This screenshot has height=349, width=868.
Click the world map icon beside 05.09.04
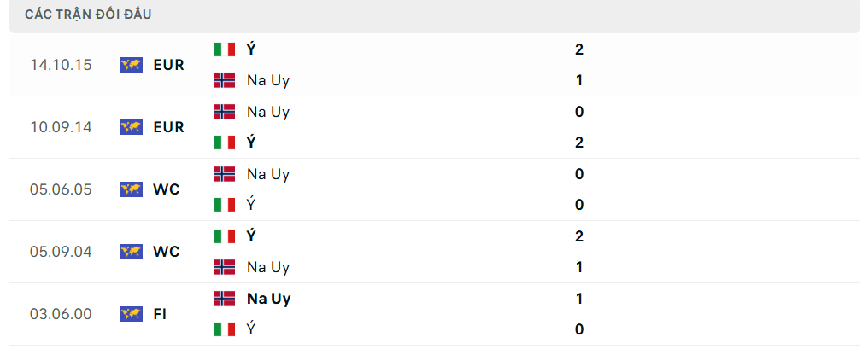132,252
